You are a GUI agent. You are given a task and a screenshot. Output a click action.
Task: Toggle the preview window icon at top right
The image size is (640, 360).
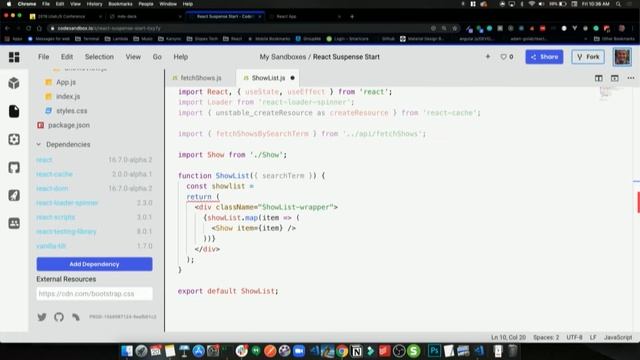[x=615, y=78]
